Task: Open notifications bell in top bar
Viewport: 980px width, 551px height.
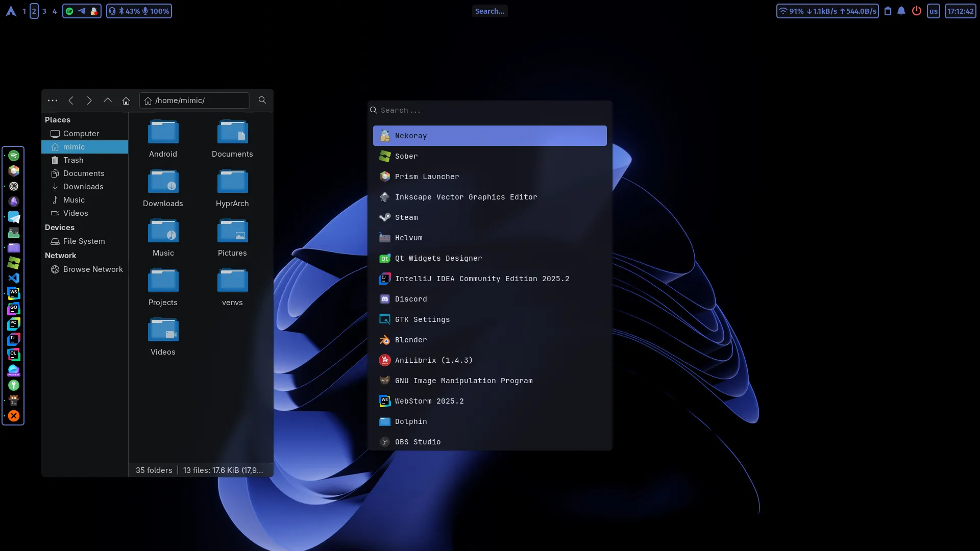Action: coord(901,11)
